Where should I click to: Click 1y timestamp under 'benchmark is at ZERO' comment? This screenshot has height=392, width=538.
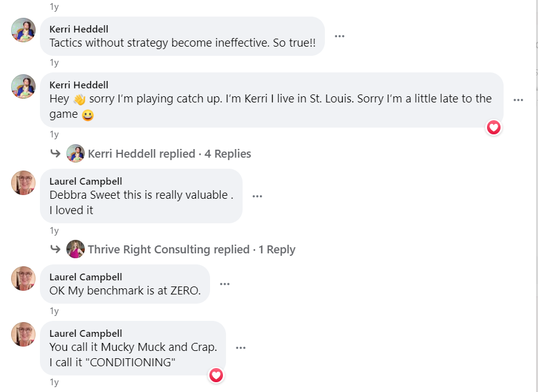coord(54,311)
